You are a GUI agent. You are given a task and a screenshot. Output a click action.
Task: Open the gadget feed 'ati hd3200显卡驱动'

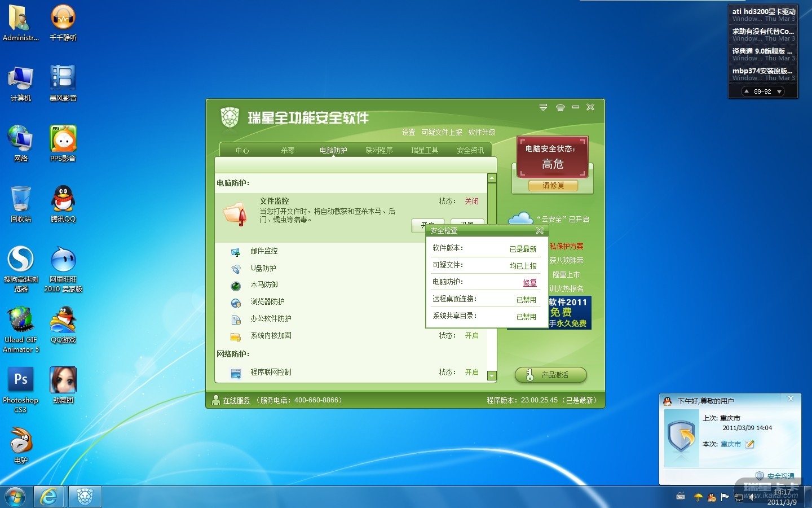pyautogui.click(x=764, y=15)
